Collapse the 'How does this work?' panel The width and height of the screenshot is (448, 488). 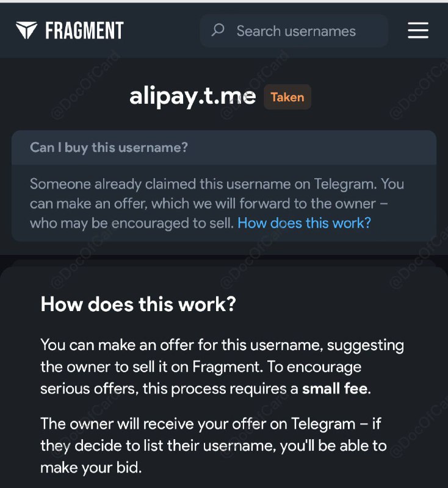click(x=139, y=304)
